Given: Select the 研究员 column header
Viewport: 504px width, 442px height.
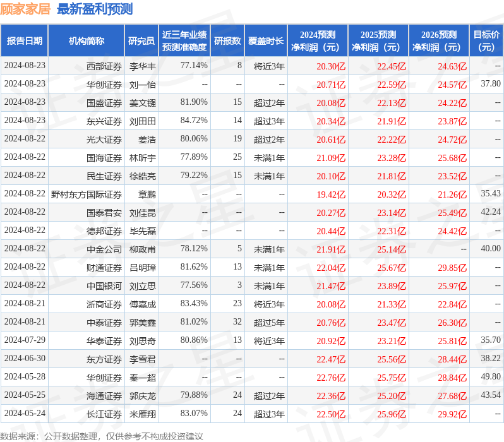Looking at the screenshot, I should tap(141, 40).
